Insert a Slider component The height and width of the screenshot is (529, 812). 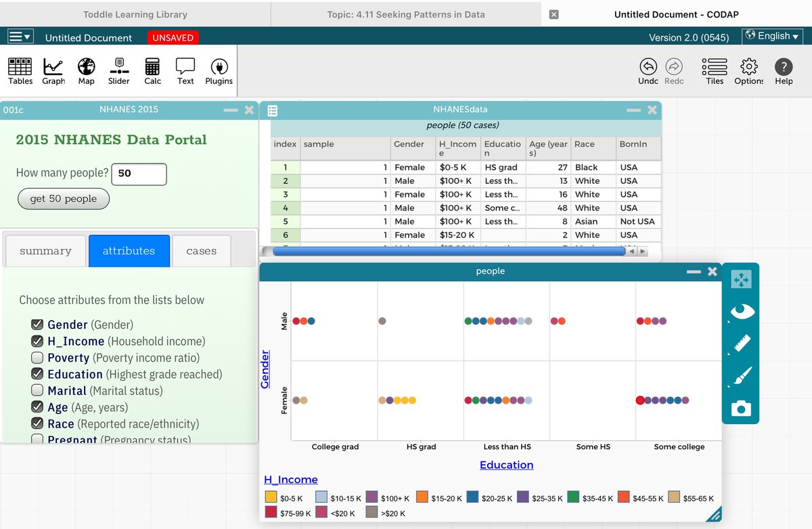(119, 71)
